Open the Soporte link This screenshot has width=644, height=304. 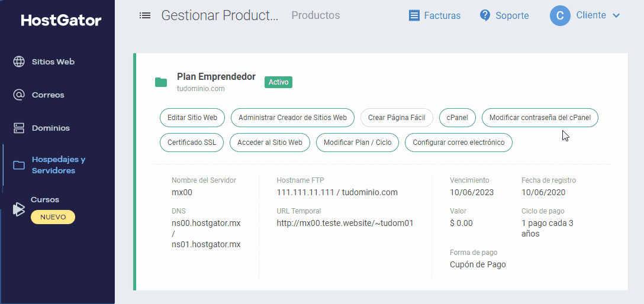pyautogui.click(x=512, y=15)
